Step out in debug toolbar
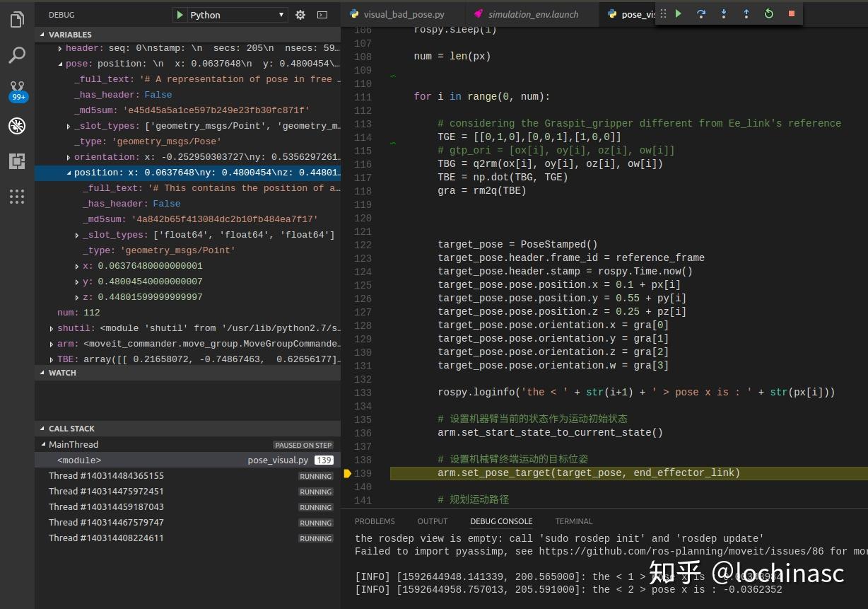 pos(746,13)
